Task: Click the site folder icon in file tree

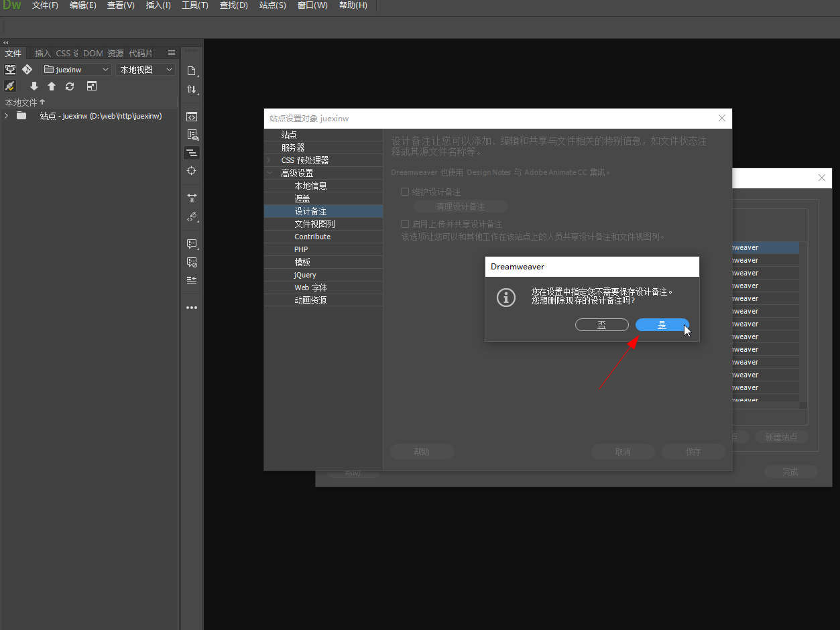Action: click(x=21, y=116)
